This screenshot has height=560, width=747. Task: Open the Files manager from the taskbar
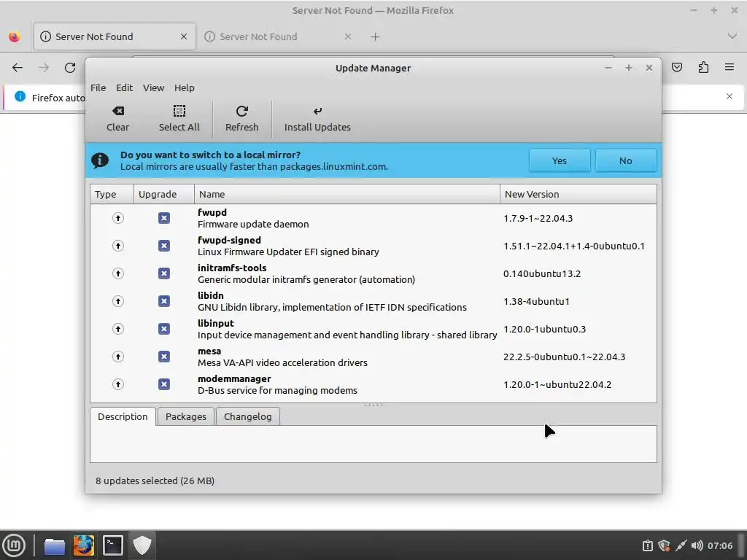pos(55,546)
